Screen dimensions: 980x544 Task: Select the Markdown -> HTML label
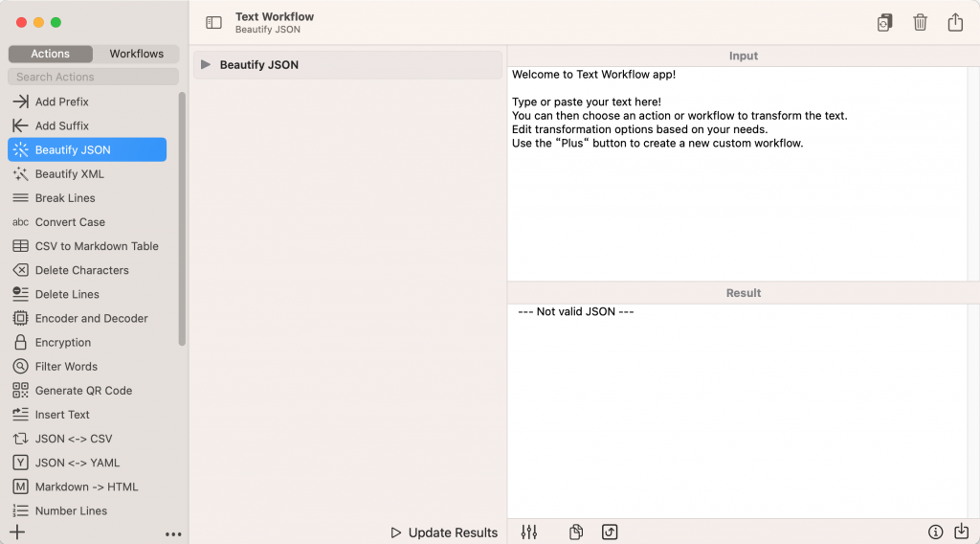click(86, 487)
